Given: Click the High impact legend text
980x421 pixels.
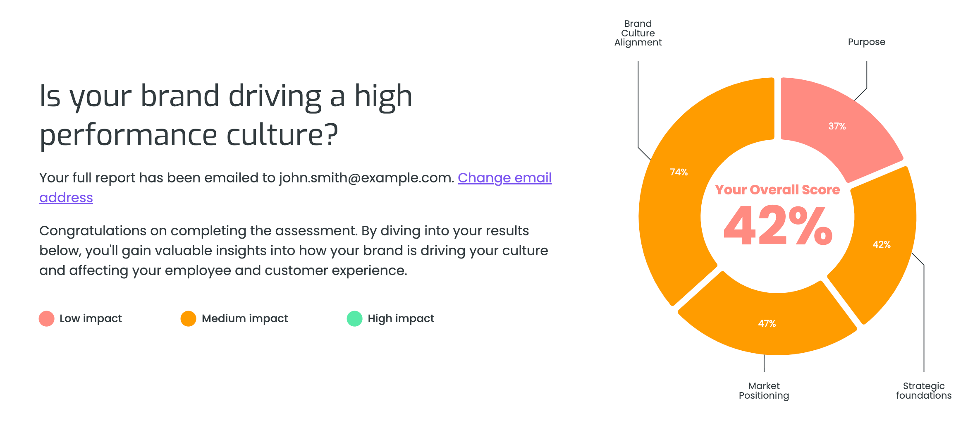Looking at the screenshot, I should (401, 318).
